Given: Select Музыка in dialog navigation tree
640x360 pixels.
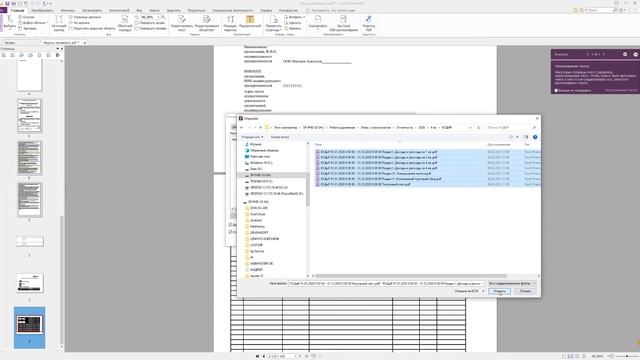Looking at the screenshot, I should coord(256,144).
